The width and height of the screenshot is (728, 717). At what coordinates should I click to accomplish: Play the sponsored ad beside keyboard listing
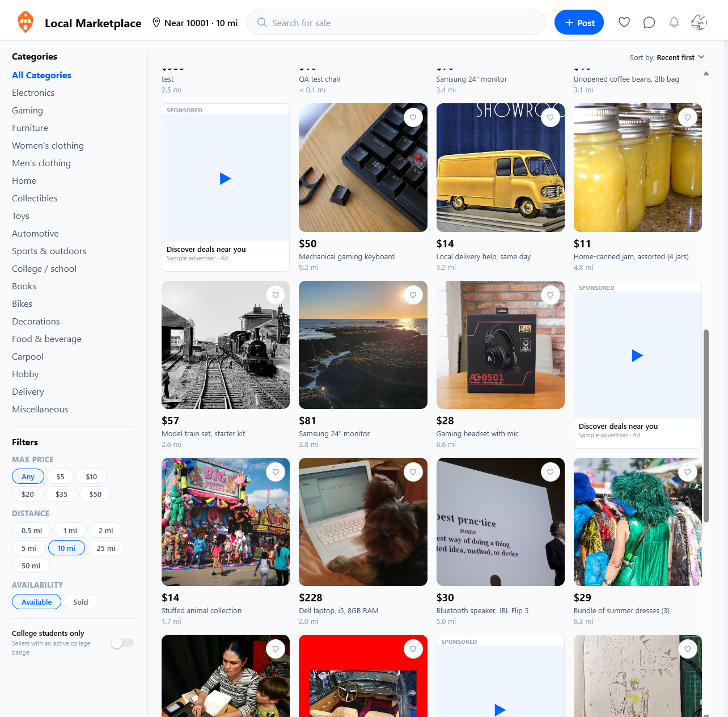click(225, 179)
